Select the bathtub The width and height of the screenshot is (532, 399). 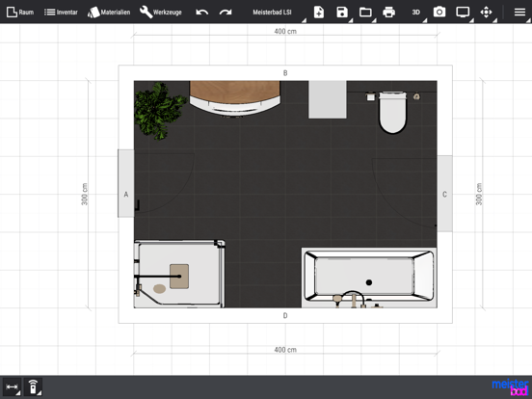click(x=369, y=277)
